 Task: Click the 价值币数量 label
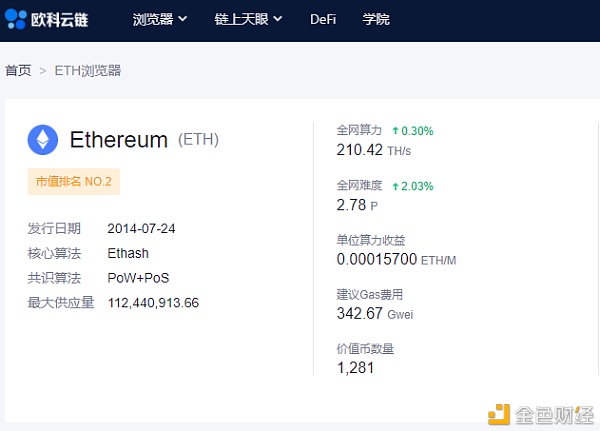point(365,349)
